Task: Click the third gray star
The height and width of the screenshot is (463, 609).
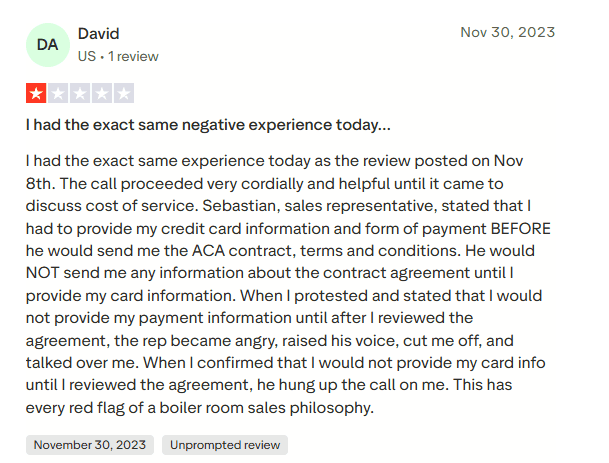Action: coord(79,94)
